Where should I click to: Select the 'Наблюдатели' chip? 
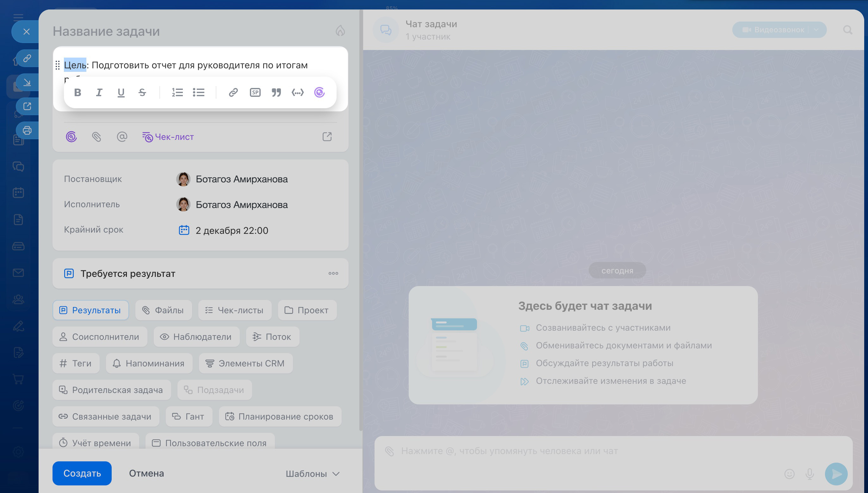(x=197, y=337)
